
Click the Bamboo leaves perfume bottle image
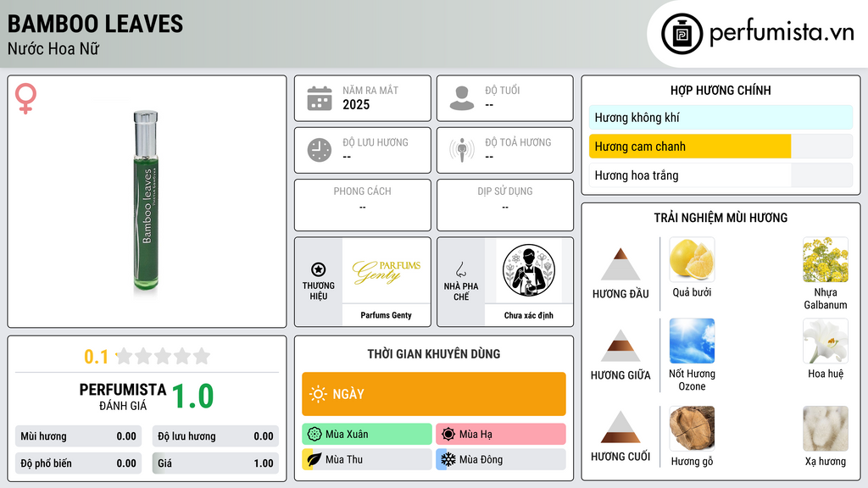(146, 202)
